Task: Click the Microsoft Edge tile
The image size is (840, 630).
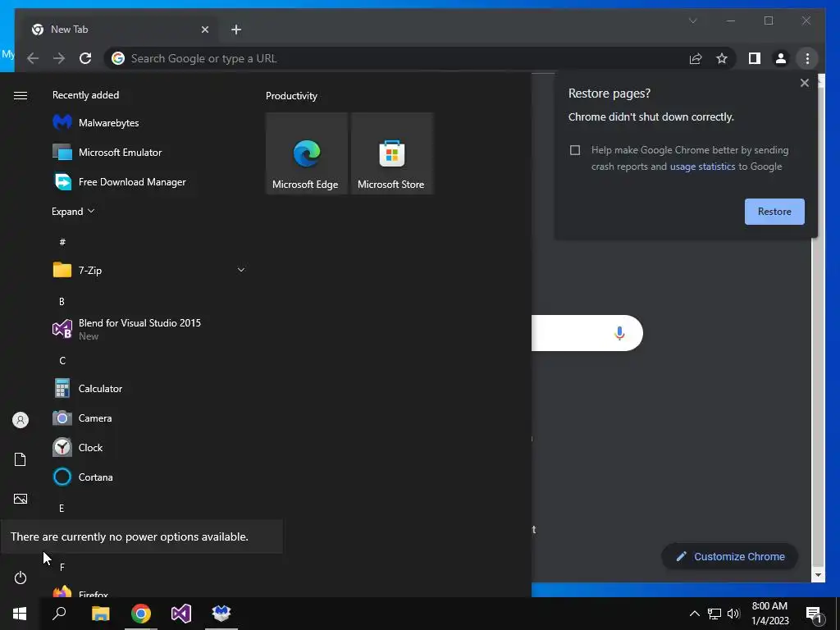Action: pos(307,153)
